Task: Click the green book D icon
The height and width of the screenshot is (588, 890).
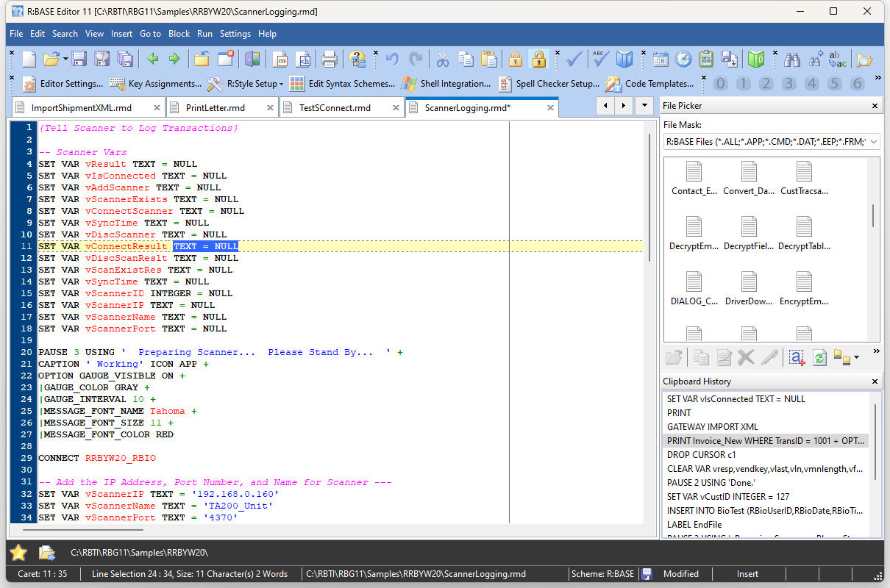Action: pyautogui.click(x=756, y=59)
